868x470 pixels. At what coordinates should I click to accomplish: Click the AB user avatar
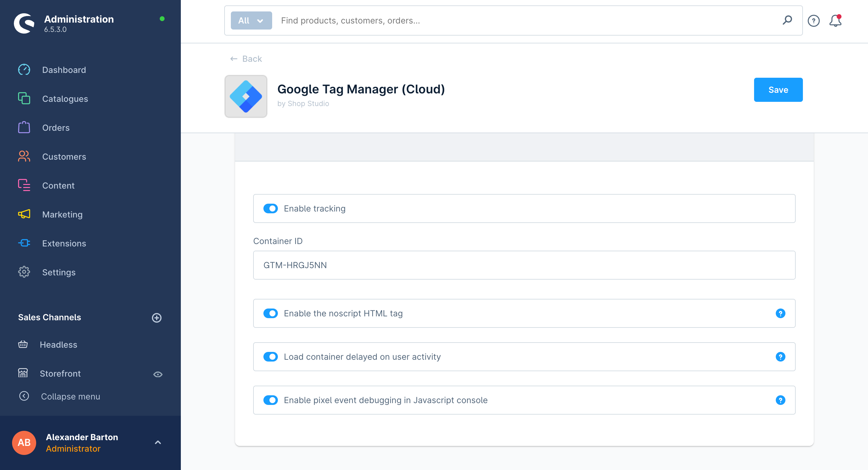pos(24,443)
